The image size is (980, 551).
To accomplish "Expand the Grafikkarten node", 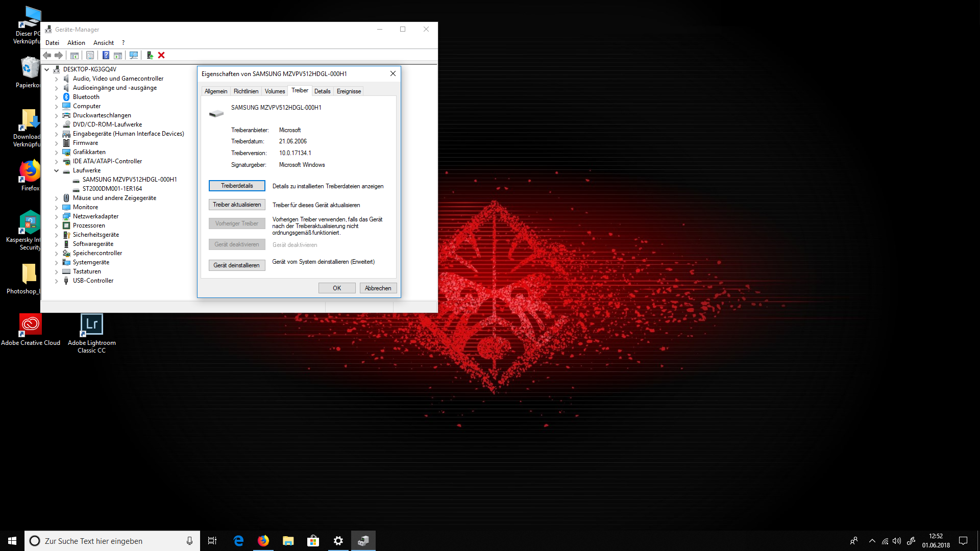I will 57,152.
